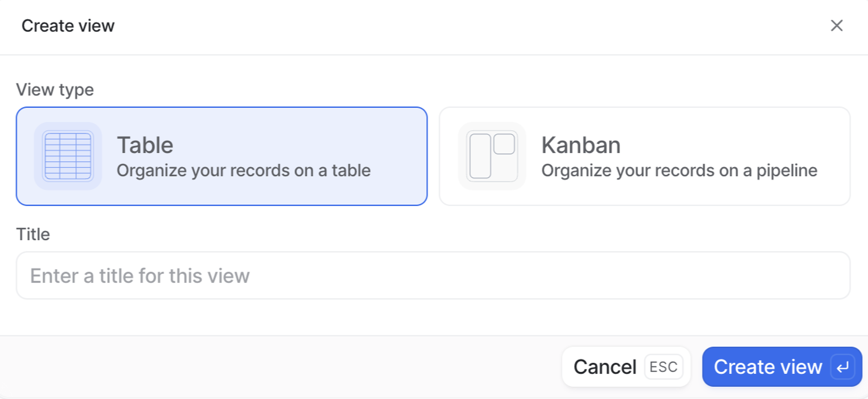
Task: Click the Kanban columns icon
Action: point(492,156)
